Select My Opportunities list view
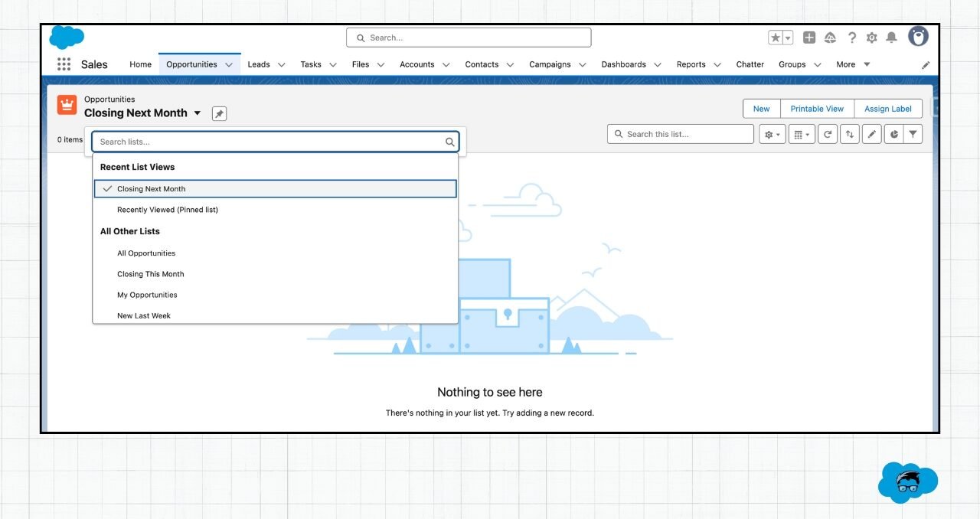This screenshot has width=980, height=519. pos(276,295)
